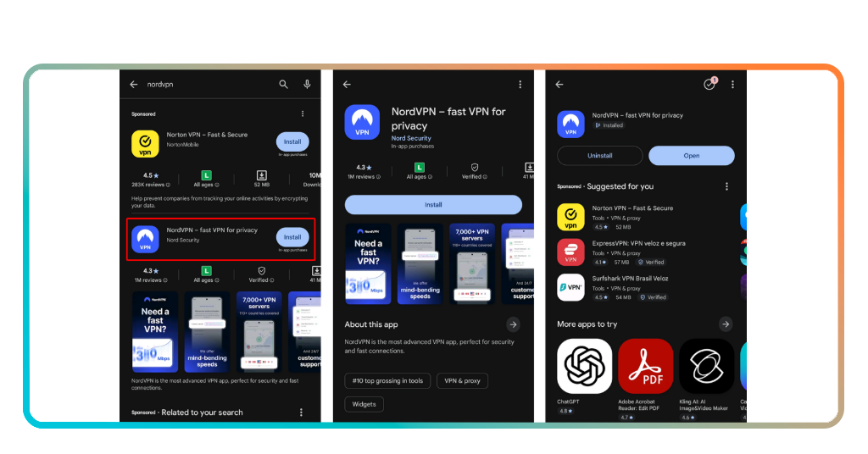The width and height of the screenshot is (868, 454).
Task: Open the three-dot menu on NordVPN details page
Action: 520,85
